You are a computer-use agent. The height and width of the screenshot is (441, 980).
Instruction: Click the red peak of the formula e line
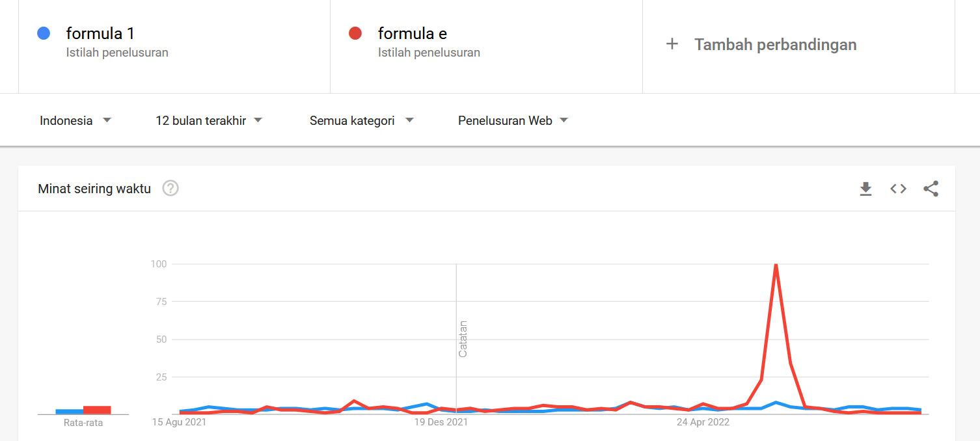pyautogui.click(x=776, y=265)
